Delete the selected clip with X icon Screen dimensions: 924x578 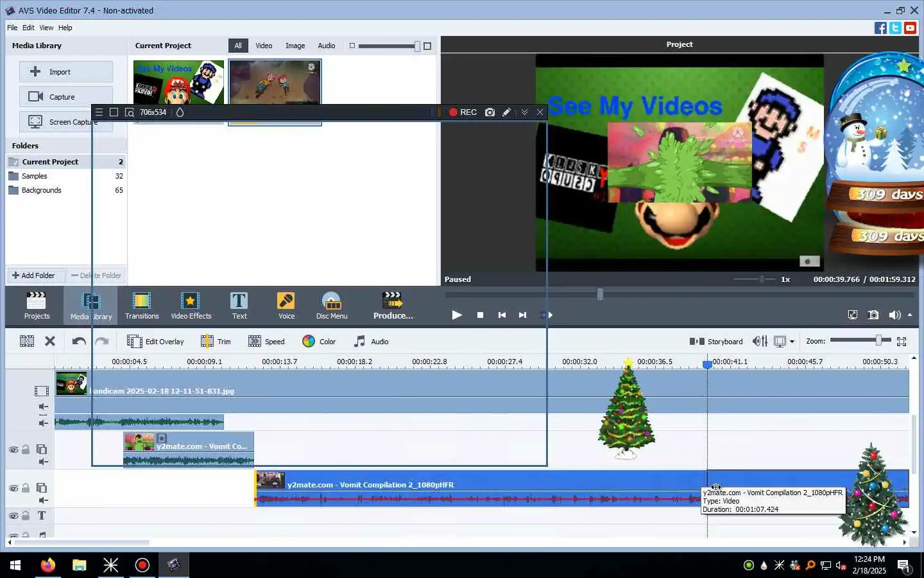(50, 341)
